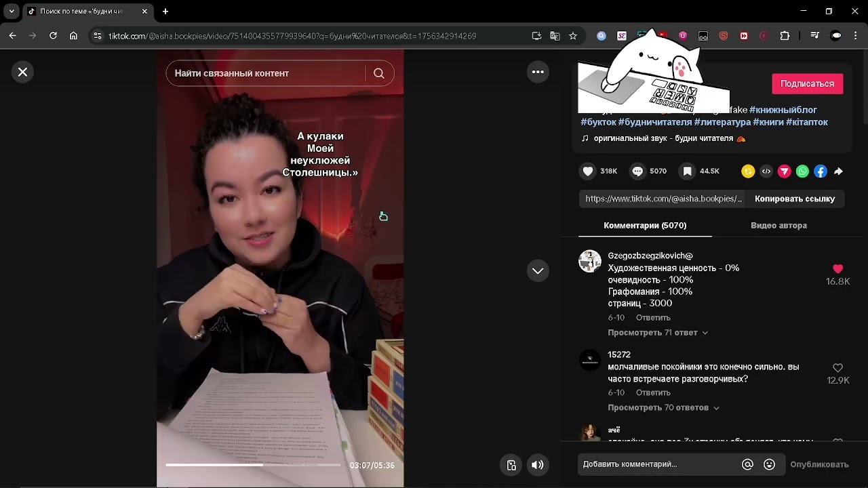Image resolution: width=868 pixels, height=488 pixels.
Task: Open hashtag #кітапток
Action: pos(807,122)
